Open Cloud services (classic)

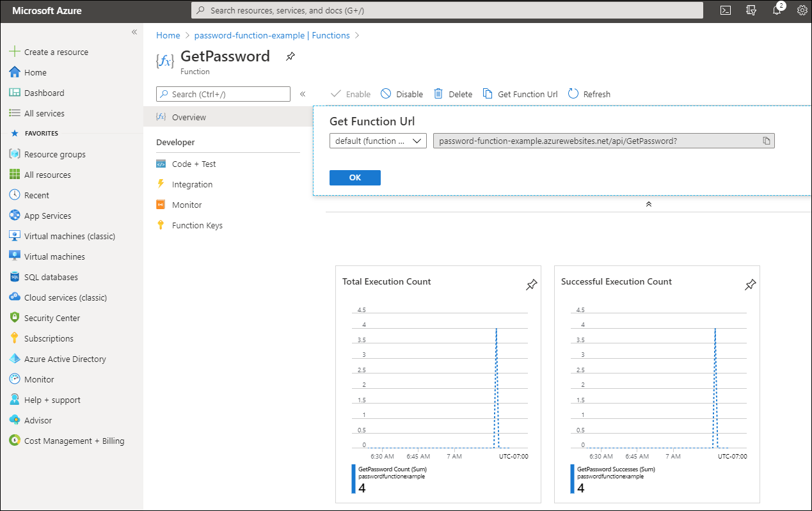tap(65, 297)
